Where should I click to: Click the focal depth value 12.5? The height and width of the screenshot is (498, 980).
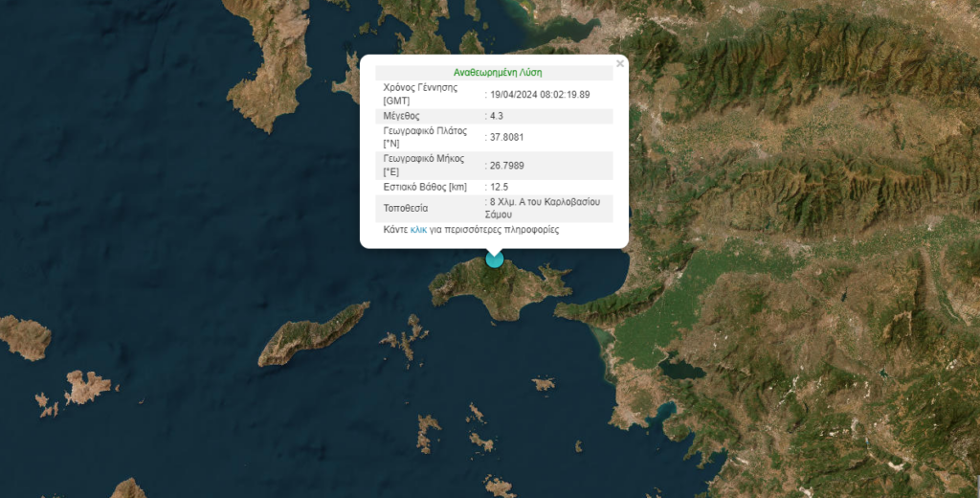click(x=500, y=187)
